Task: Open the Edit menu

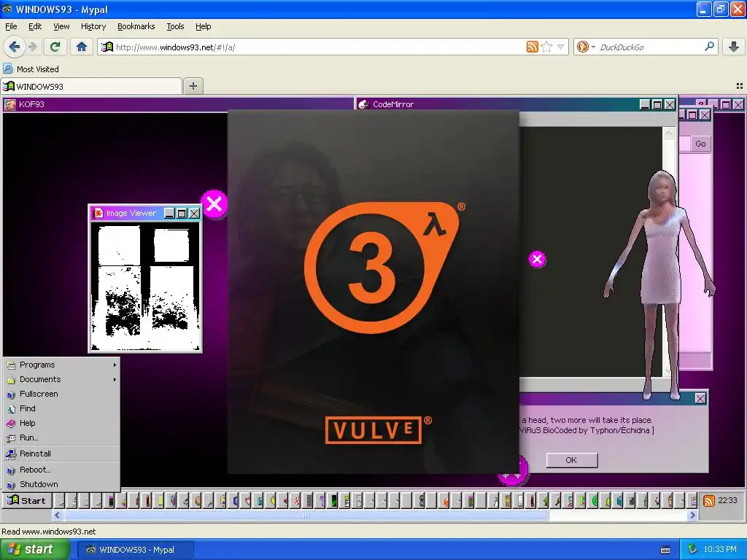Action: [35, 26]
